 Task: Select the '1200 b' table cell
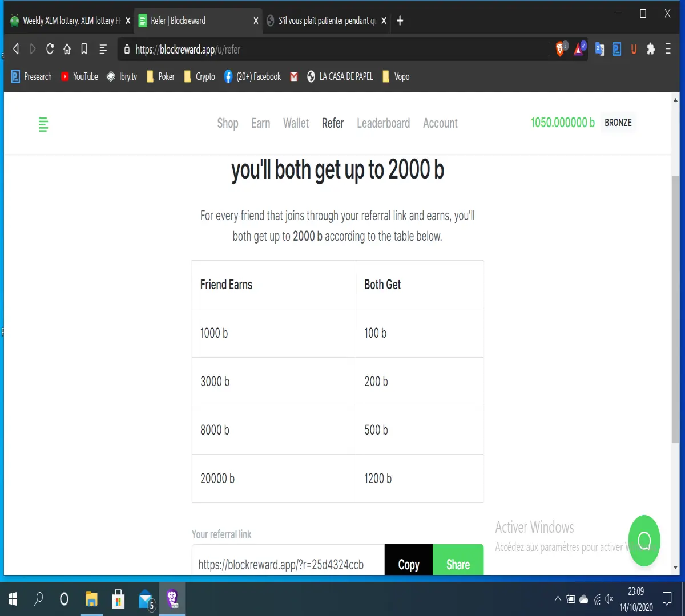pyautogui.click(x=420, y=479)
